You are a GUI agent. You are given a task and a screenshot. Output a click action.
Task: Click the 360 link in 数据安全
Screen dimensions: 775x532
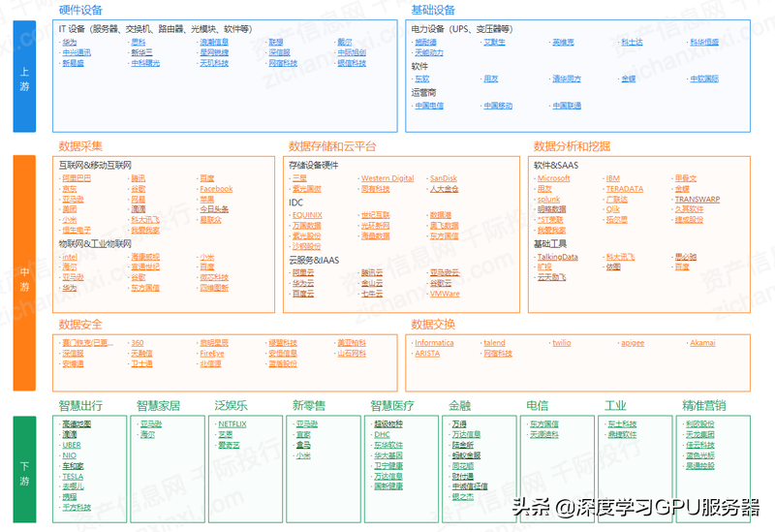[138, 343]
